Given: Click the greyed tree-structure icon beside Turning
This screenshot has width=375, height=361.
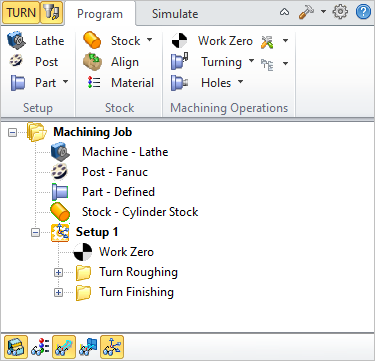Looking at the screenshot, I should [267, 65].
